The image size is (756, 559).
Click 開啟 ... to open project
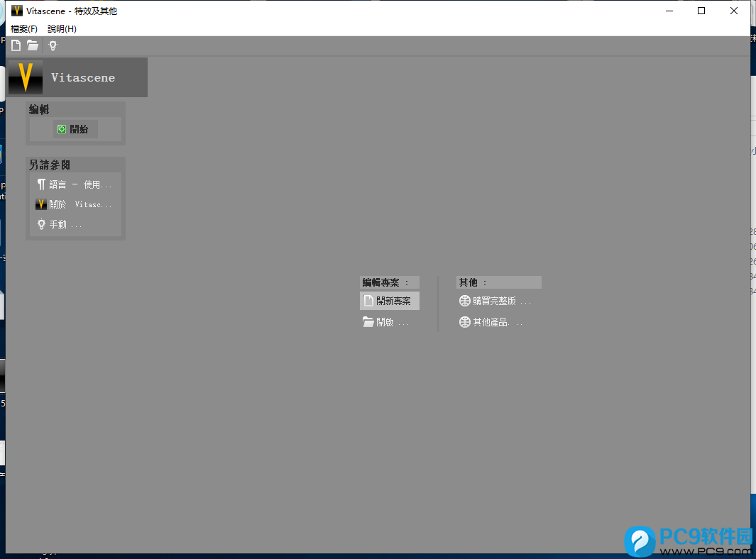tap(385, 322)
